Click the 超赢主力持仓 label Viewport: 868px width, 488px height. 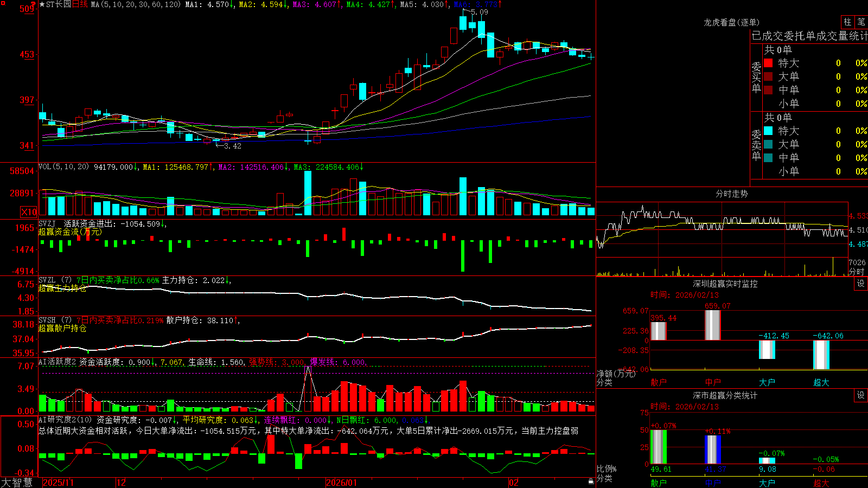point(62,288)
